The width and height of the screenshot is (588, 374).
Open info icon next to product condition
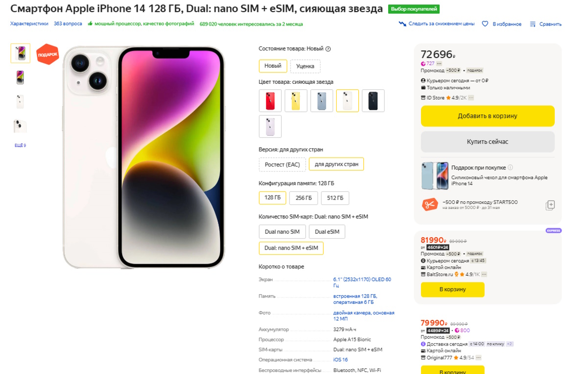[x=328, y=49]
